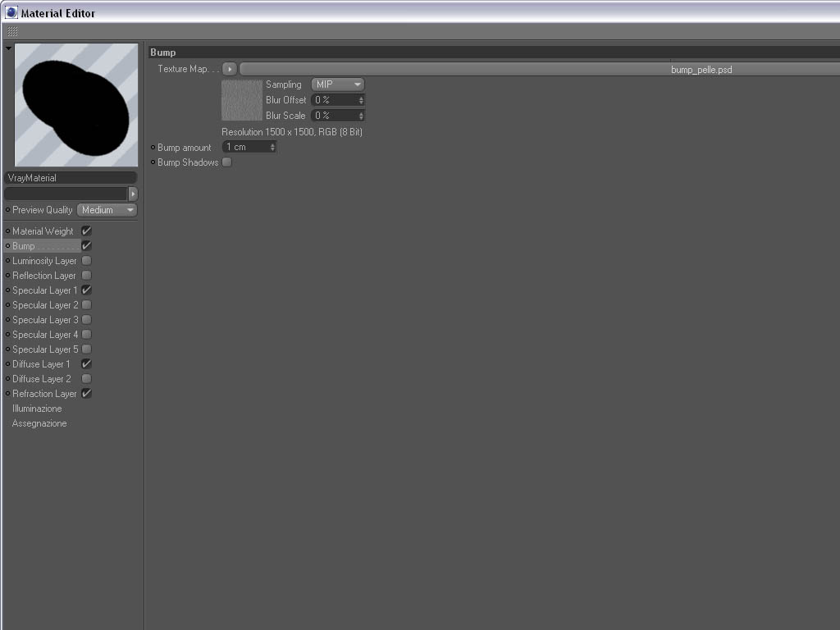Toggle the Material Weight checkbox

(86, 231)
